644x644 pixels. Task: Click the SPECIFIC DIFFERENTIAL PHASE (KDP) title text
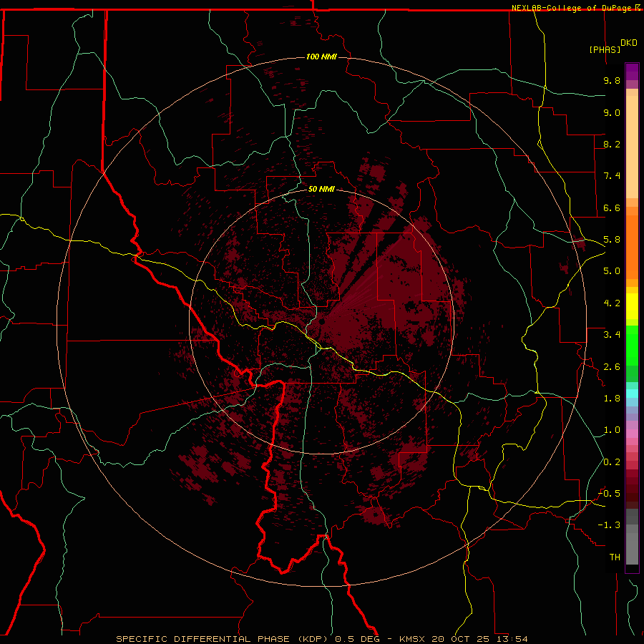tap(223, 639)
